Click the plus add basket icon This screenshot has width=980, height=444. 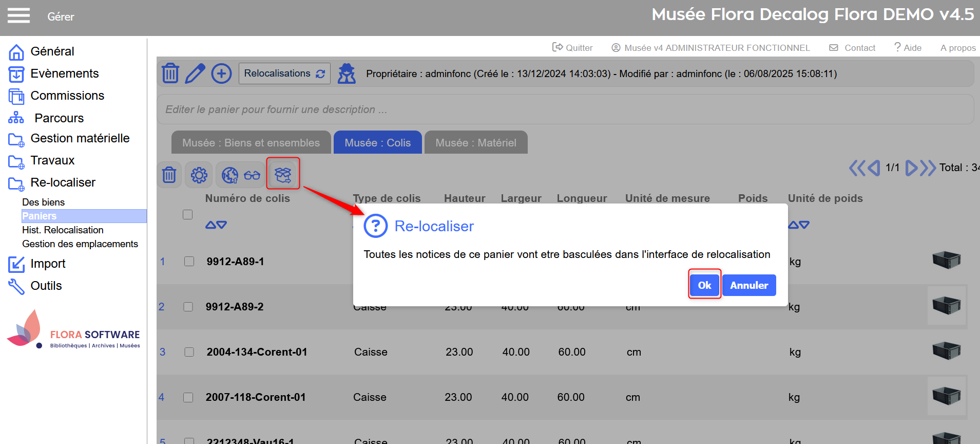point(221,73)
